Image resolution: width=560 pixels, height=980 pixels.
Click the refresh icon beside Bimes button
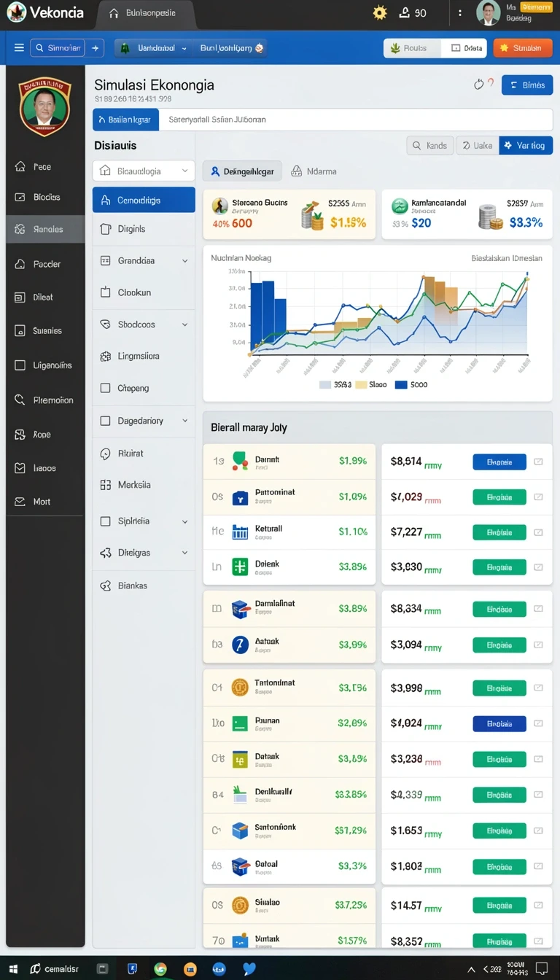(479, 85)
